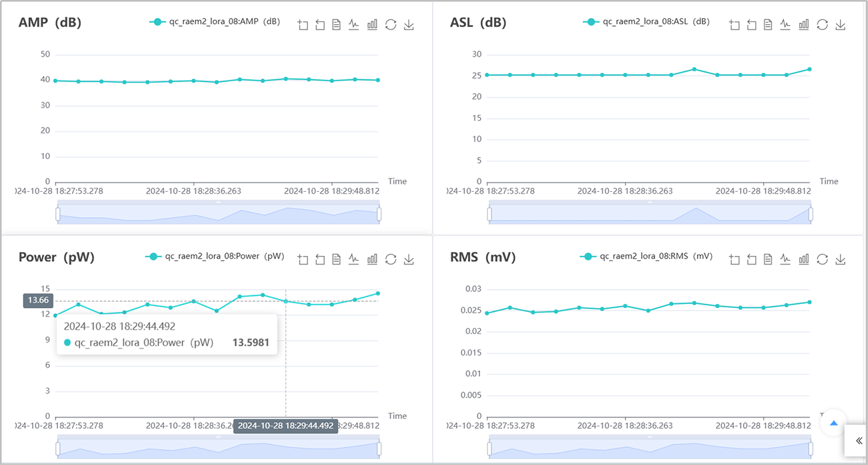The height and width of the screenshot is (465, 868).
Task: Toggle the qc_raem2_lora_08:Power legend series
Action: click(215, 257)
